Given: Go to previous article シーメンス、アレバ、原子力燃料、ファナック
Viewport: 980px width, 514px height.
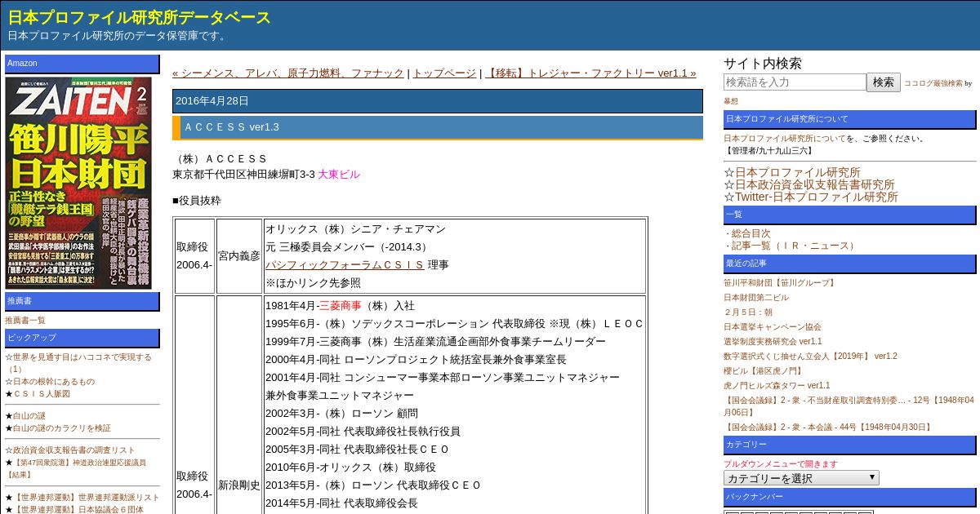Looking at the screenshot, I should [288, 73].
